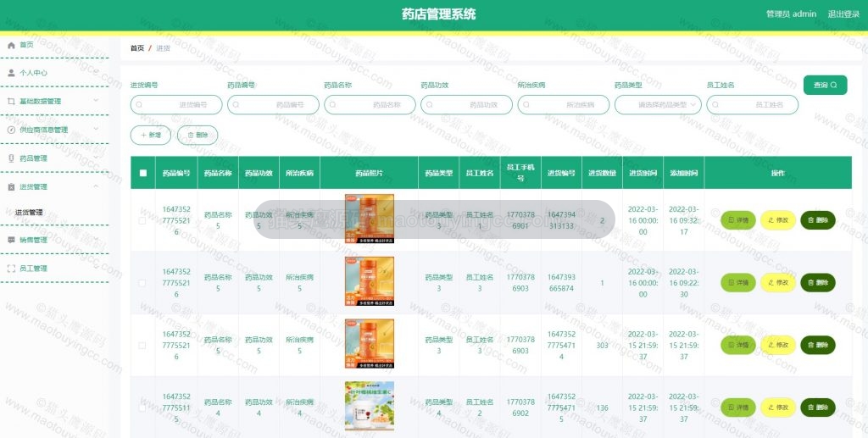Collapse the 进货管理 menu chevron

pos(96,186)
